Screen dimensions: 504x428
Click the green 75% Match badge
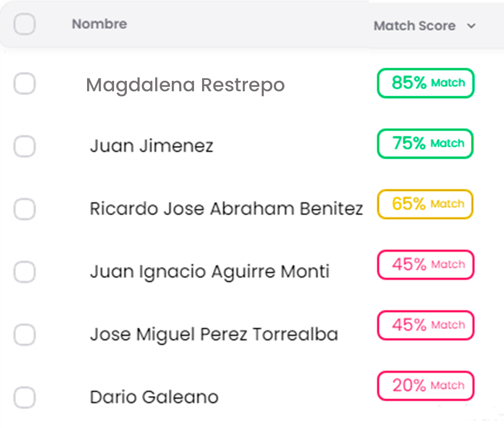(x=425, y=144)
